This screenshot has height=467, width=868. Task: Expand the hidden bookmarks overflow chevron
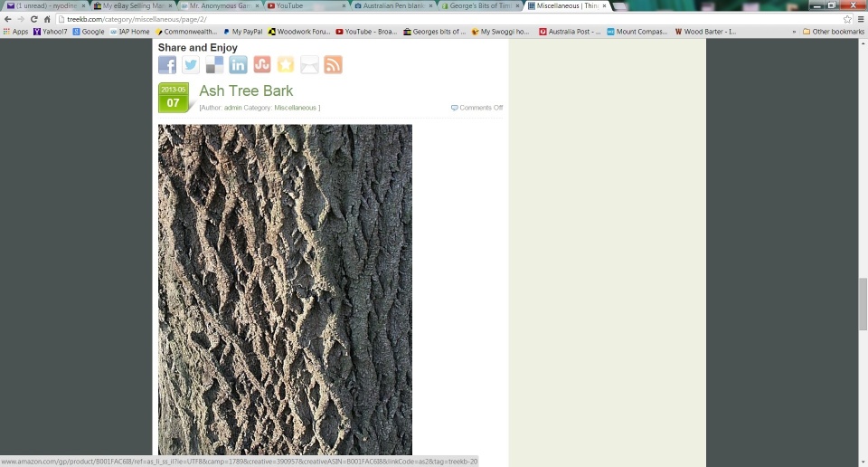click(x=794, y=32)
